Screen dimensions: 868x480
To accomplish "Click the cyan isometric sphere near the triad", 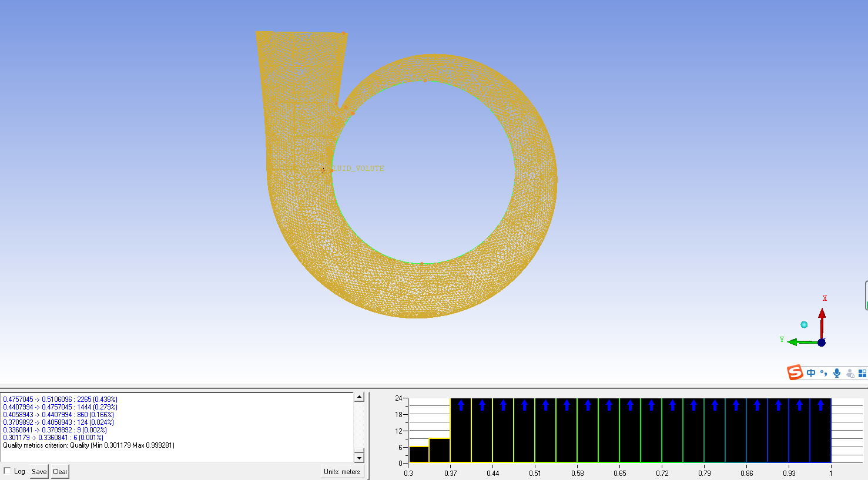I will pos(804,324).
